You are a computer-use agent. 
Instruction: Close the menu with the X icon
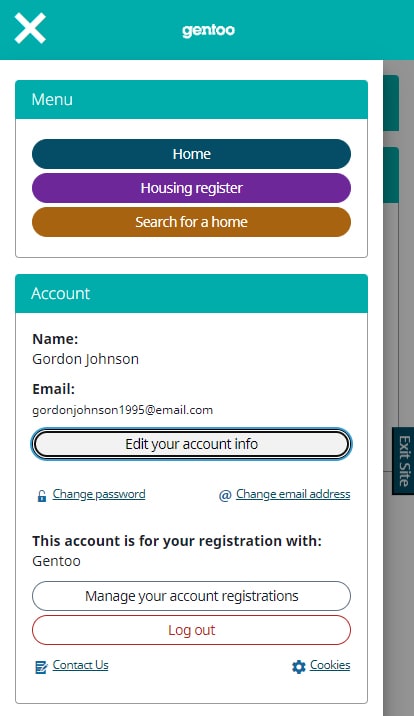point(30,28)
